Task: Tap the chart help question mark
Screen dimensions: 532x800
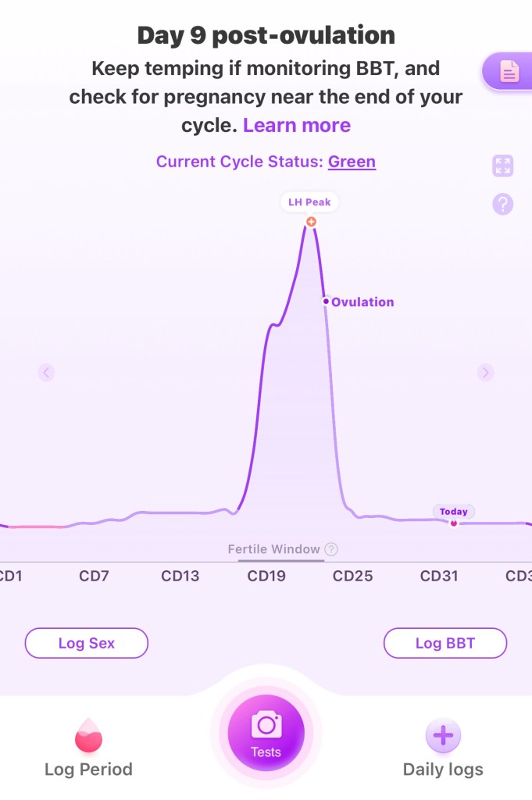Action: (502, 205)
